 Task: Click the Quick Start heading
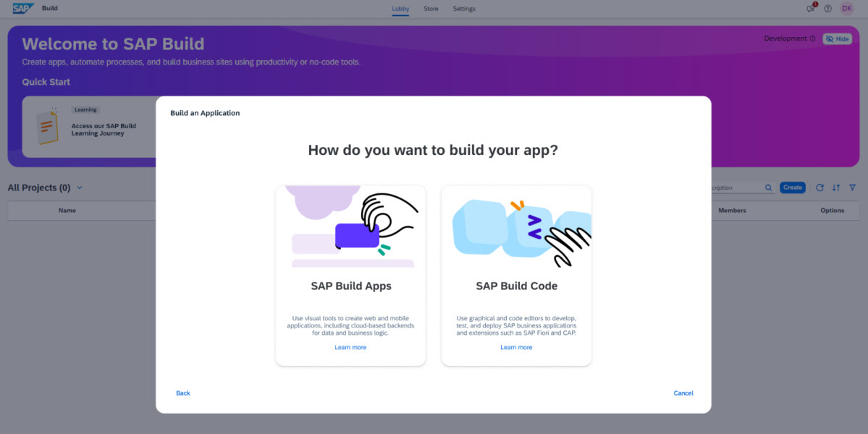coord(46,82)
